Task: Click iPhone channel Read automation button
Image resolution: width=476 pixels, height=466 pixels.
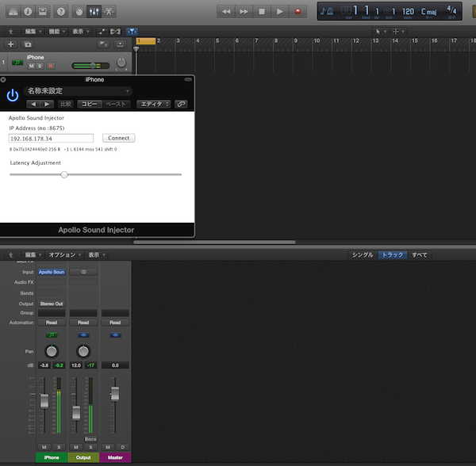Action: [52, 323]
